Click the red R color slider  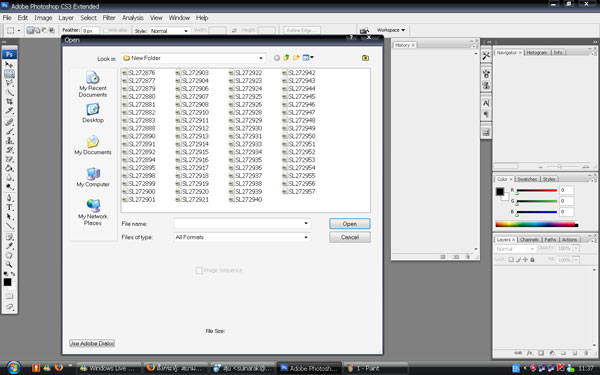(536, 190)
